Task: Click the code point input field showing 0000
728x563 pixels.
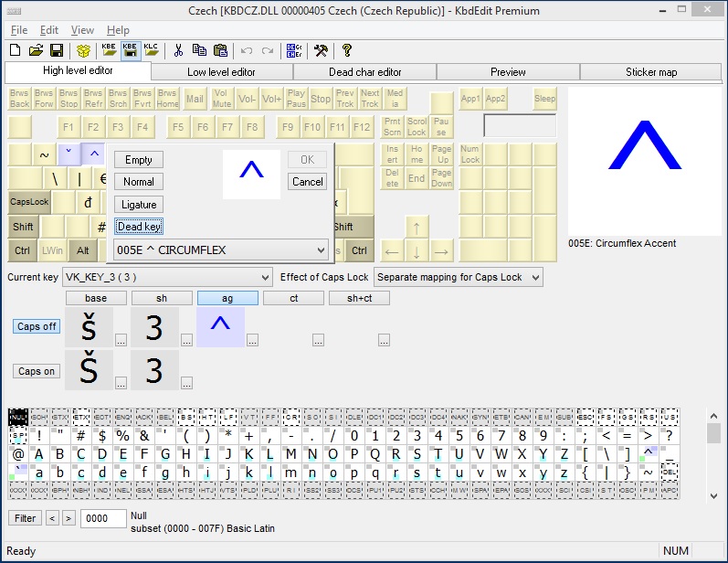Action: pos(101,519)
